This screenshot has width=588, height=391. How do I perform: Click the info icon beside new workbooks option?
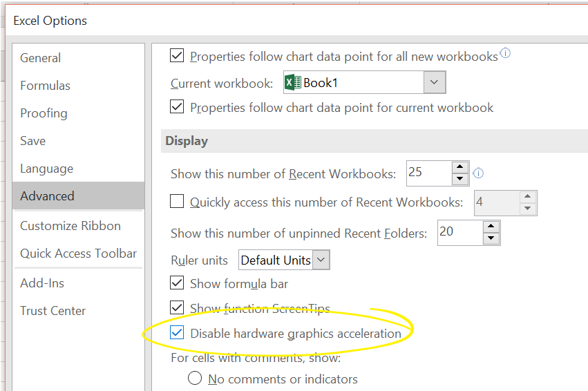pos(505,54)
